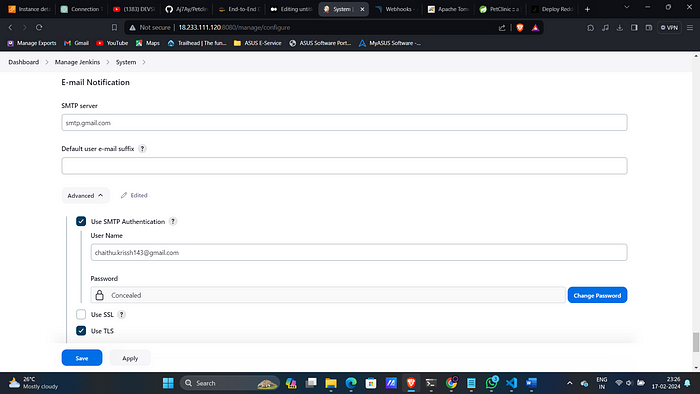Click the share page icon in address bar
700x394 pixels.
(502, 28)
